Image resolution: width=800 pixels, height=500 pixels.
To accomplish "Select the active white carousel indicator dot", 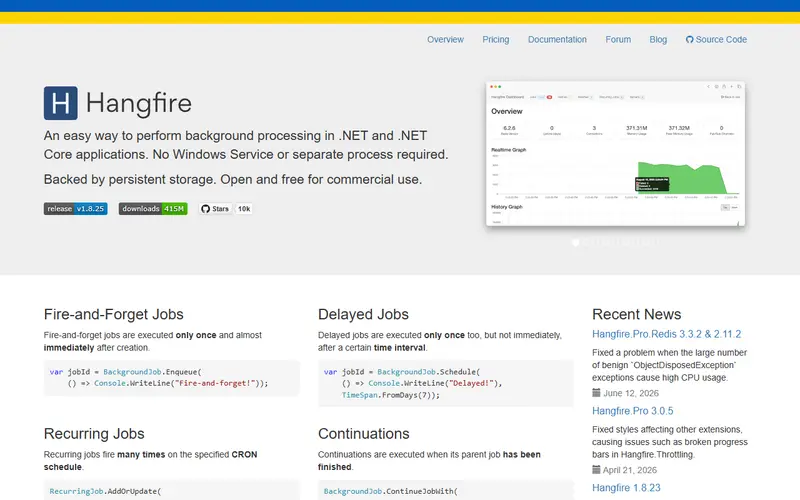I will pos(576,242).
